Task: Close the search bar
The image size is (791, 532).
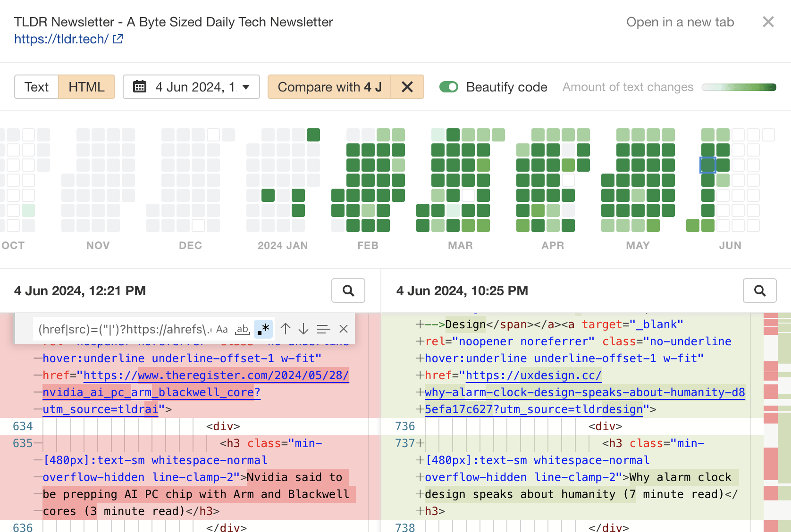Action: pyautogui.click(x=344, y=329)
